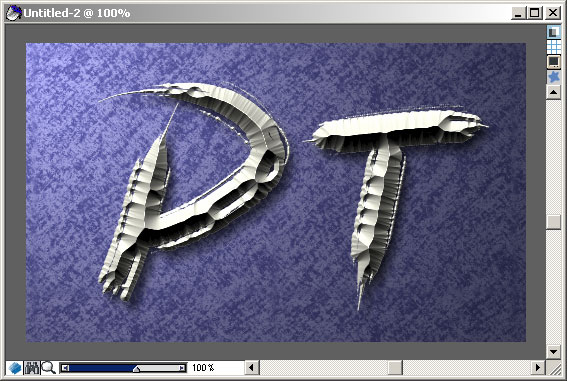Image resolution: width=567 pixels, height=381 pixels.
Task: Toggle the output preview monitor icon
Action: tap(553, 61)
